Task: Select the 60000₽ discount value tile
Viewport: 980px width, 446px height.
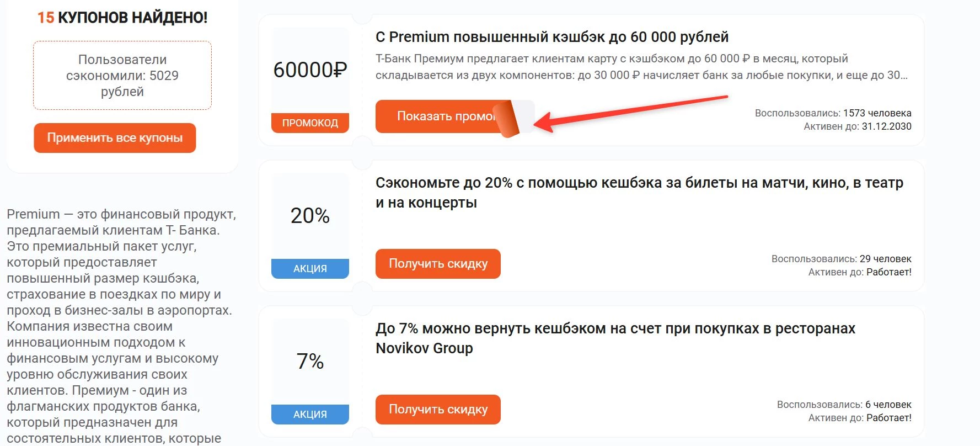Action: pyautogui.click(x=310, y=71)
